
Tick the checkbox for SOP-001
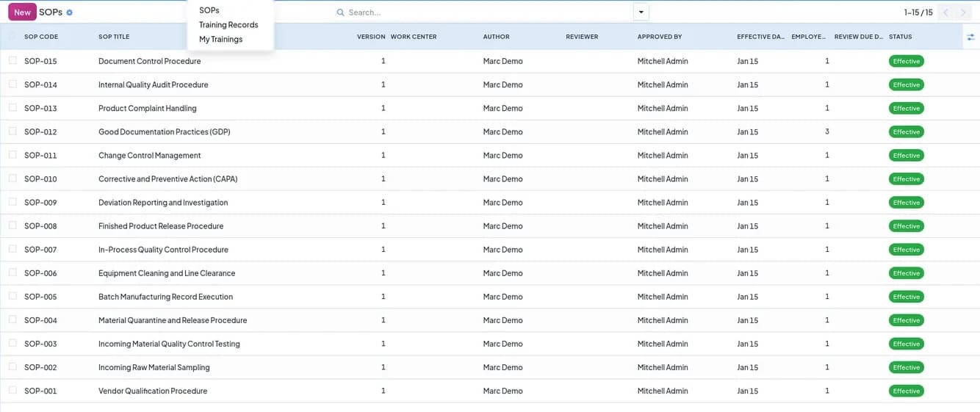click(x=12, y=391)
